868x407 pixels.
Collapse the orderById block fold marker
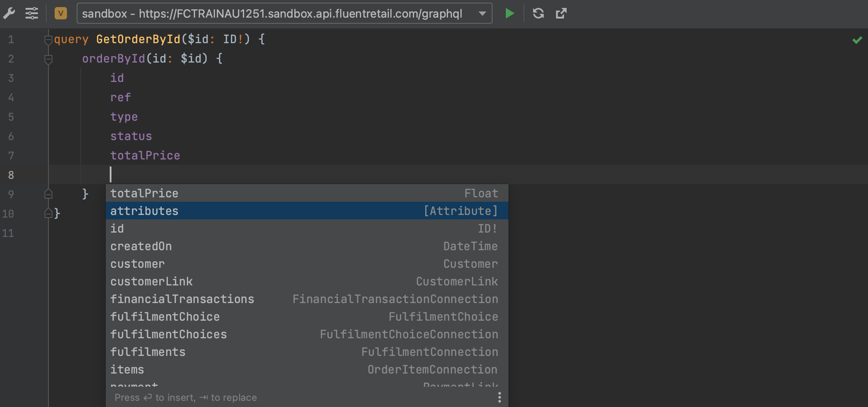tap(48, 59)
